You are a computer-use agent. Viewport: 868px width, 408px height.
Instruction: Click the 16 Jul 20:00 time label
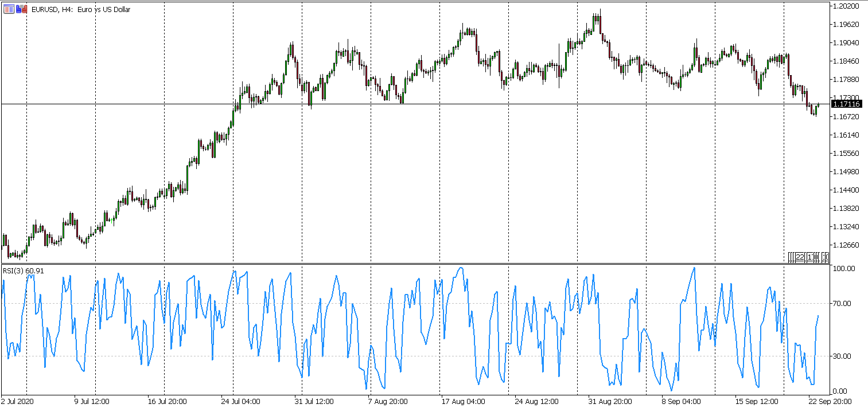(x=166, y=402)
